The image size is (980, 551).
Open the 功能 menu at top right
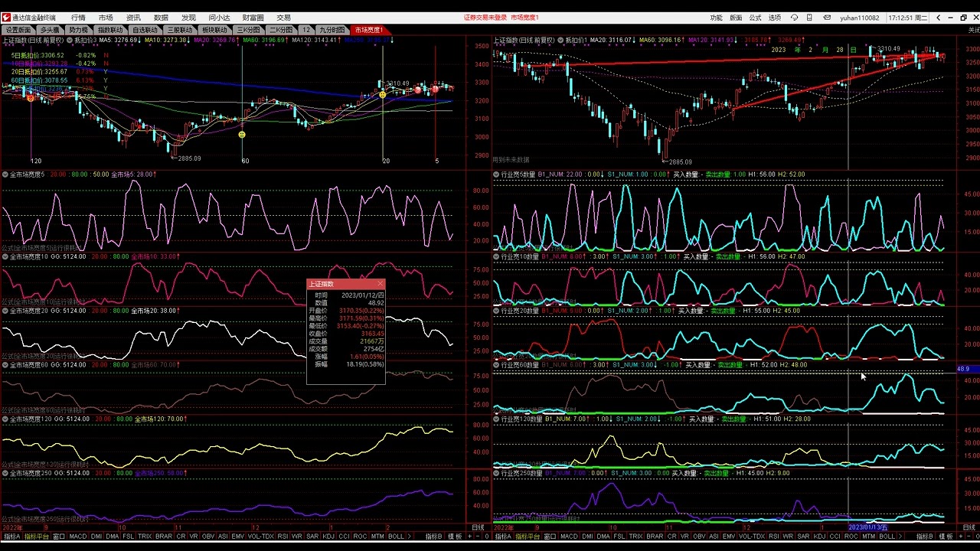[x=716, y=17]
